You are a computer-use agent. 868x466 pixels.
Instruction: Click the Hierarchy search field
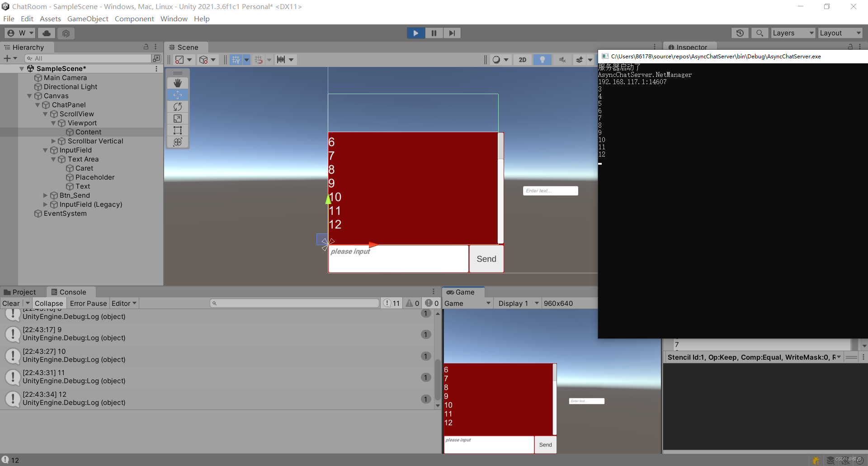tap(88, 58)
